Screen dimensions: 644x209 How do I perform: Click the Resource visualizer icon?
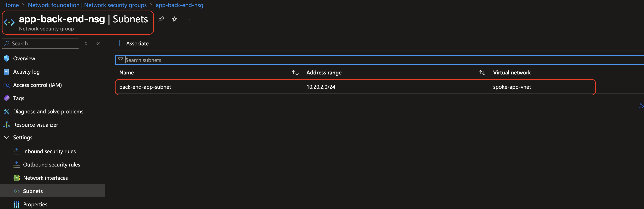6,125
